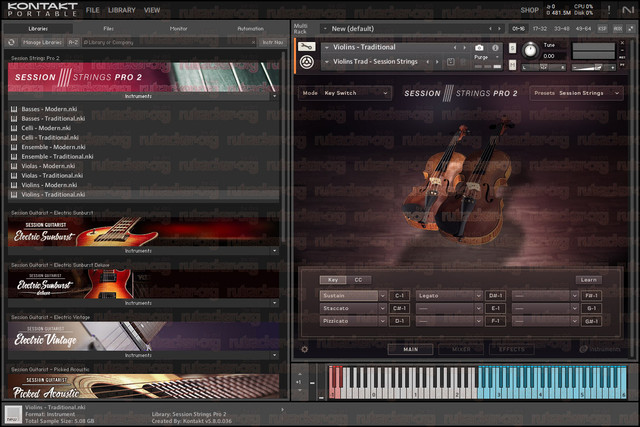Open the SHOP link
640x427 pixels.
[530, 10]
